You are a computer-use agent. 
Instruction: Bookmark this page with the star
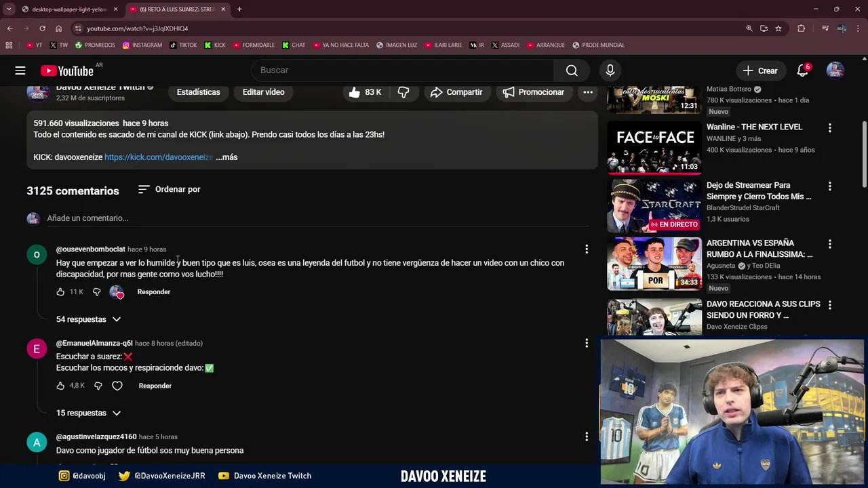coord(778,28)
